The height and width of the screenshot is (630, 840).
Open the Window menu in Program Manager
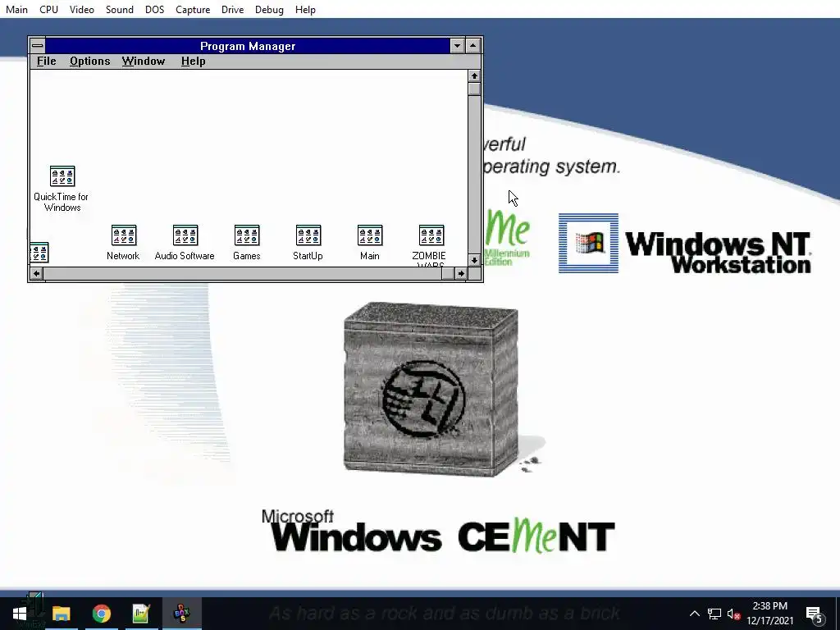tap(144, 61)
